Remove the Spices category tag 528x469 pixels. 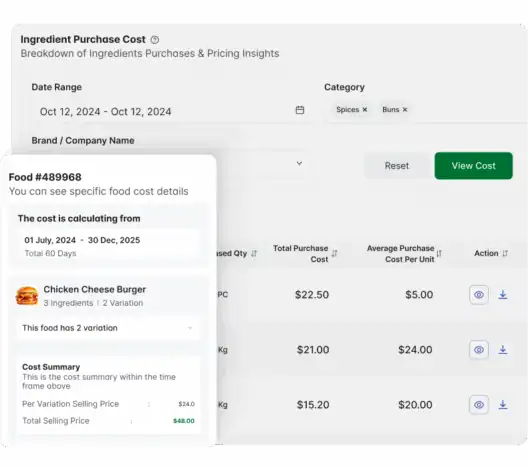tap(365, 109)
